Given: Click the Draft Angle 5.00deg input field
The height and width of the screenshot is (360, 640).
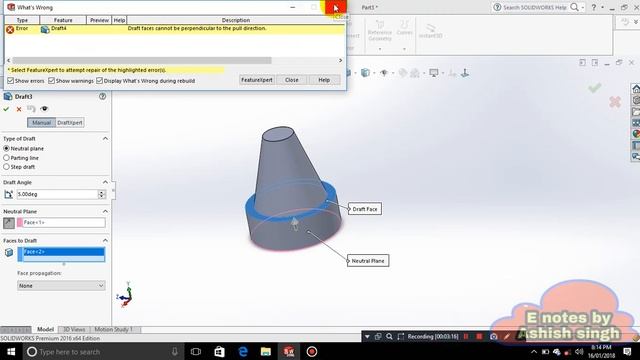Looking at the screenshot, I should [57, 194].
